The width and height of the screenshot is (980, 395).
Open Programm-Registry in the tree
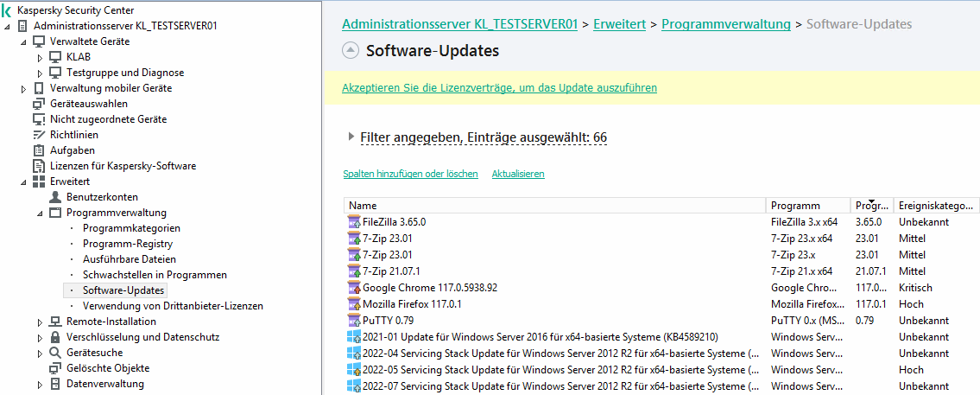click(128, 244)
